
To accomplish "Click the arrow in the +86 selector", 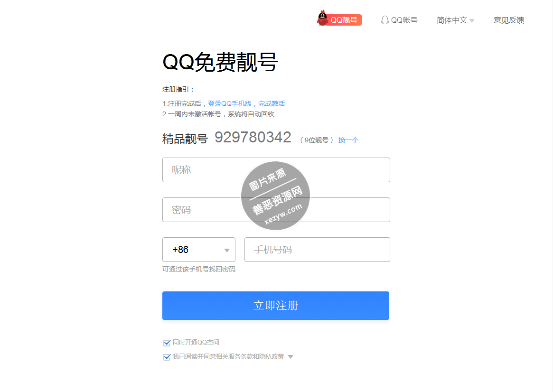I will [x=227, y=250].
